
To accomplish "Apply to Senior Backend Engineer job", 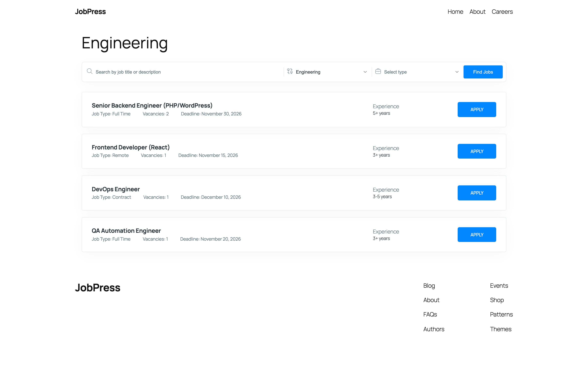I will pyautogui.click(x=477, y=110).
